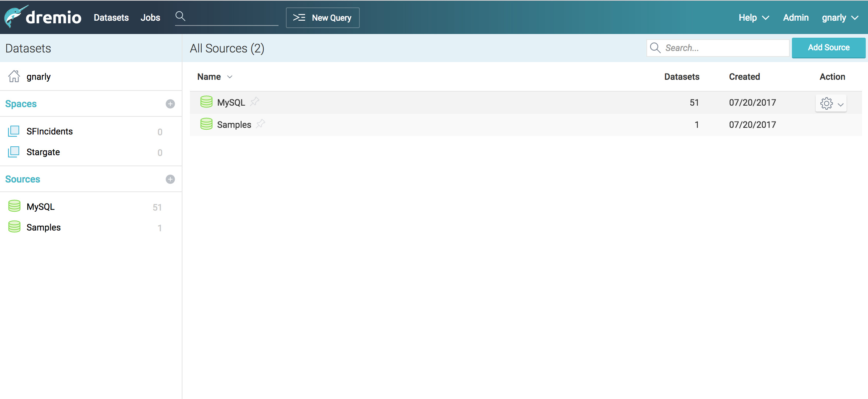Pin the Samples source

point(261,123)
